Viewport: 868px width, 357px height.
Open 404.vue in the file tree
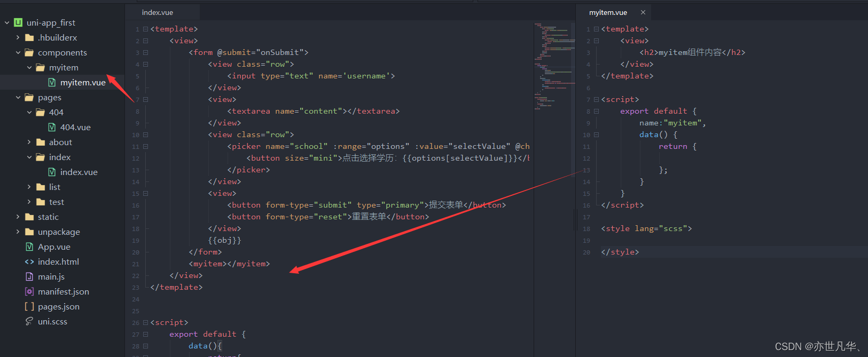pyautogui.click(x=75, y=127)
